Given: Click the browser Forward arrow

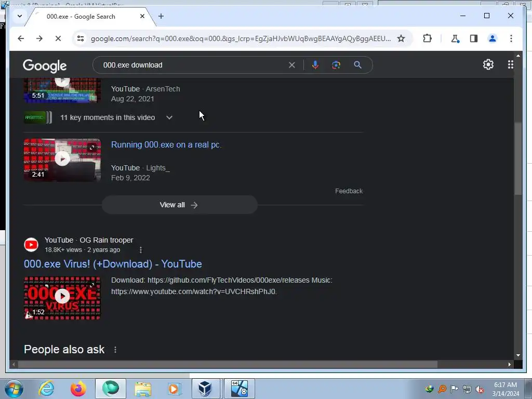Looking at the screenshot, I should (x=39, y=38).
